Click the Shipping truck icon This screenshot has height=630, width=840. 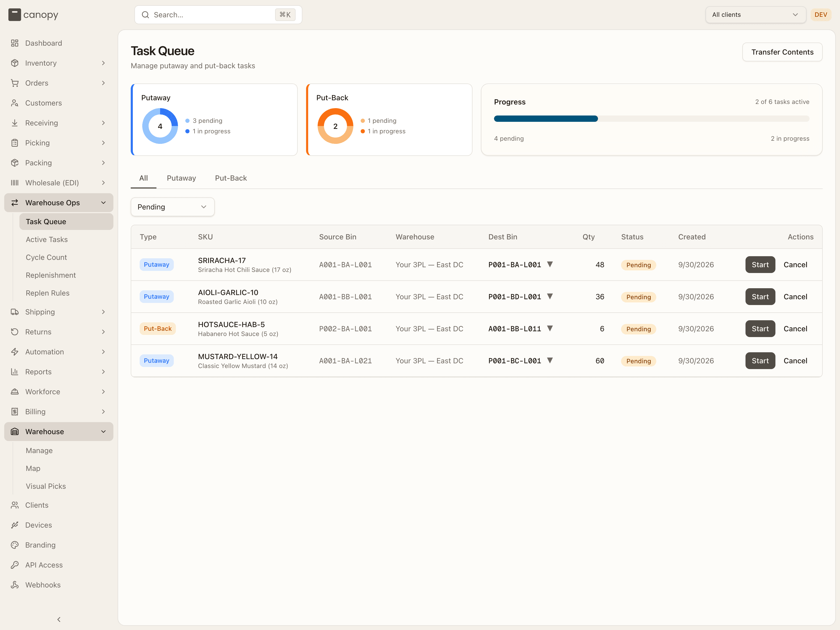click(15, 312)
